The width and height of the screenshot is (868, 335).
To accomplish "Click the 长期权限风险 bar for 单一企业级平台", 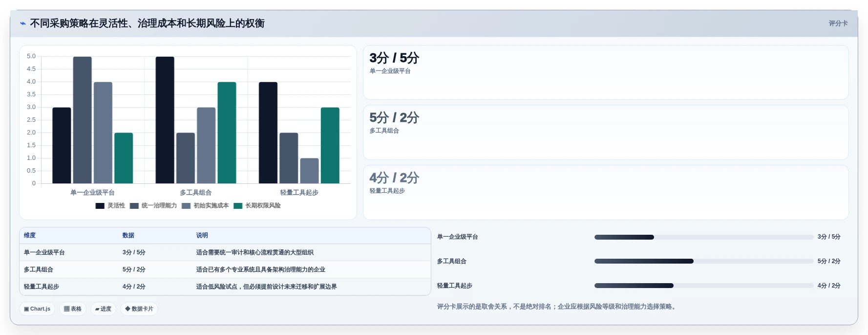I will 124,158.
